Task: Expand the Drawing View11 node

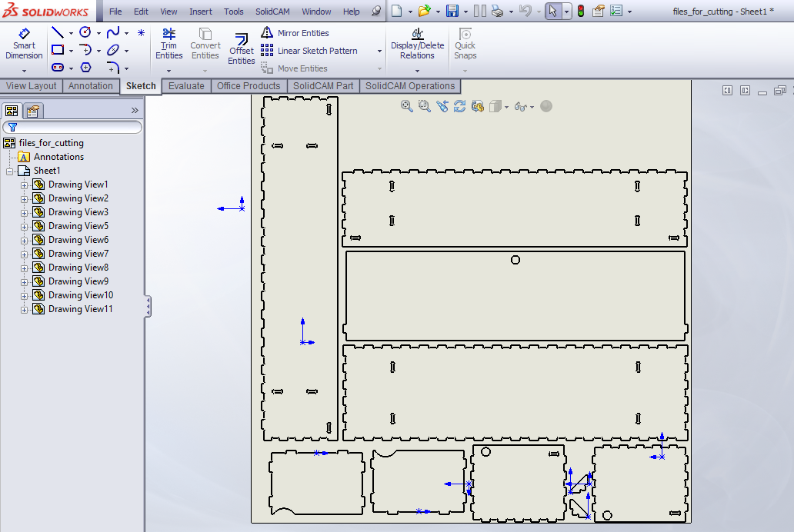Action: point(24,310)
